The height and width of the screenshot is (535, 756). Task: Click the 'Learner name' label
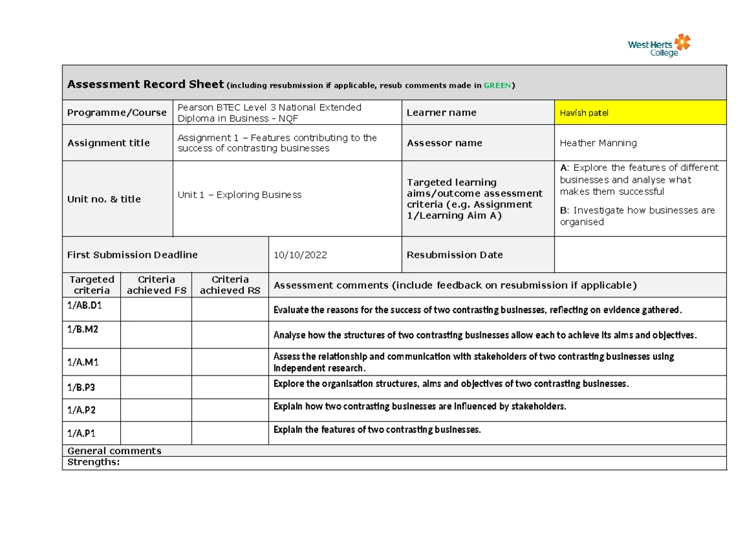(x=442, y=113)
